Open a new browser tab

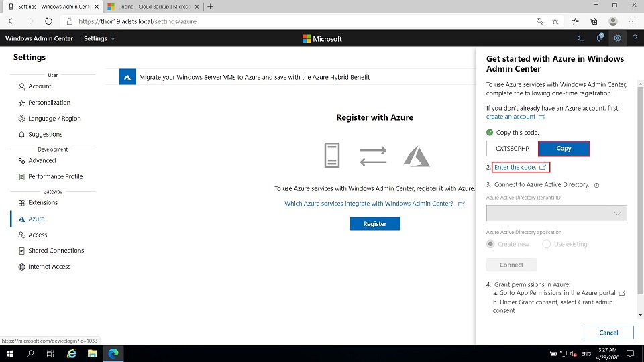tap(210, 7)
